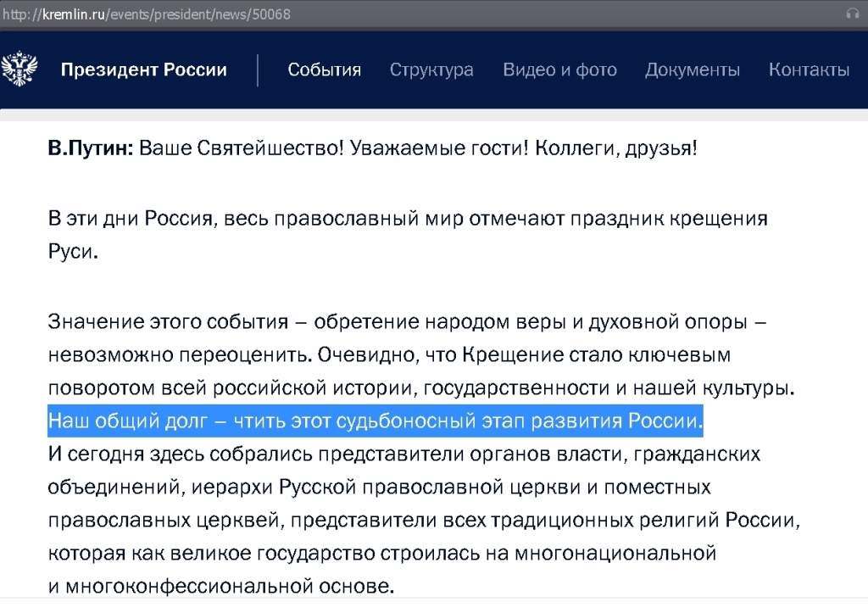Open the События navigation section

[324, 70]
